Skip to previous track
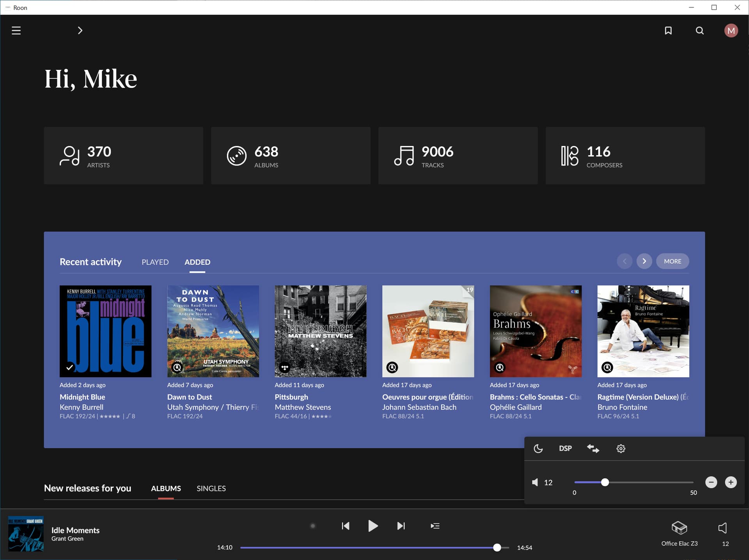This screenshot has height=560, width=749. [x=345, y=526]
